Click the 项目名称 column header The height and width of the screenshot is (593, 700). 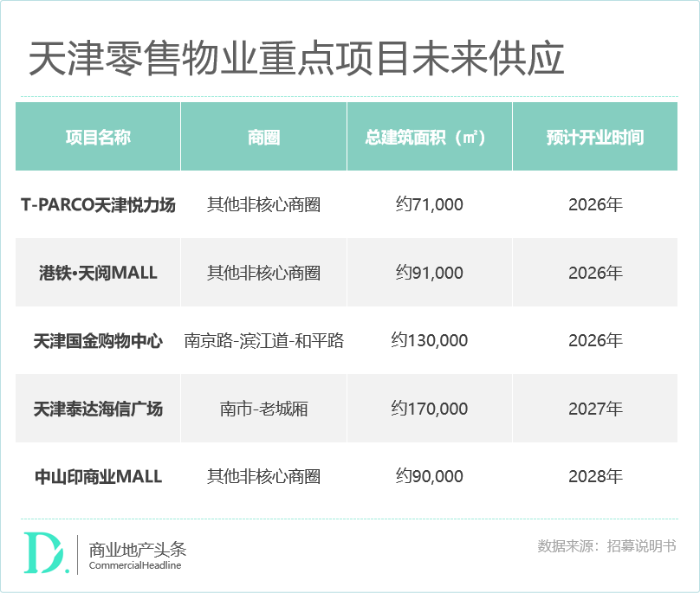coord(98,137)
